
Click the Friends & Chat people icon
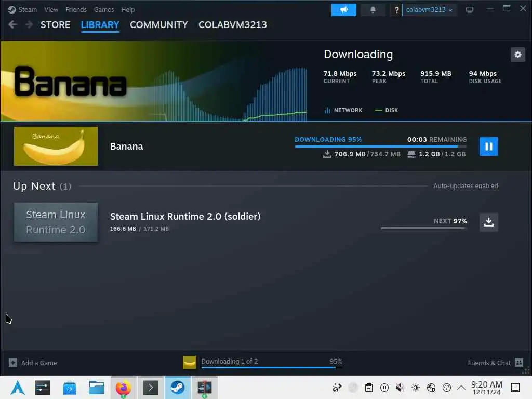pos(519,363)
